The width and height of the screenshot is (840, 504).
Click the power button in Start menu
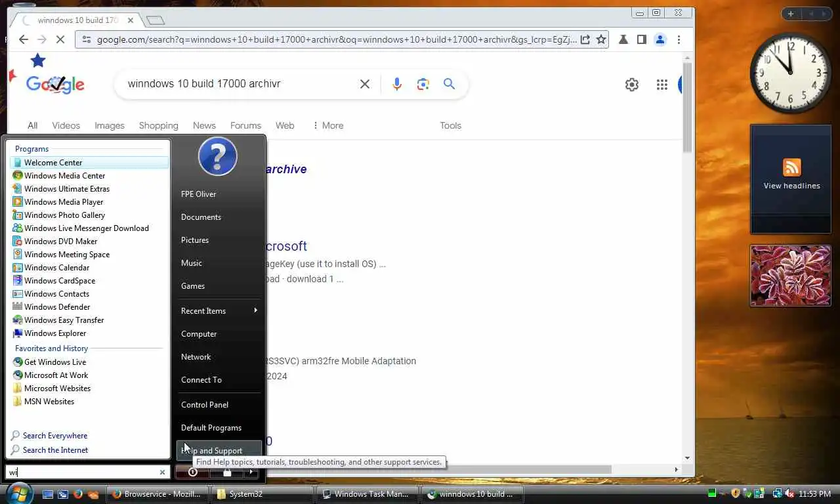click(x=192, y=472)
